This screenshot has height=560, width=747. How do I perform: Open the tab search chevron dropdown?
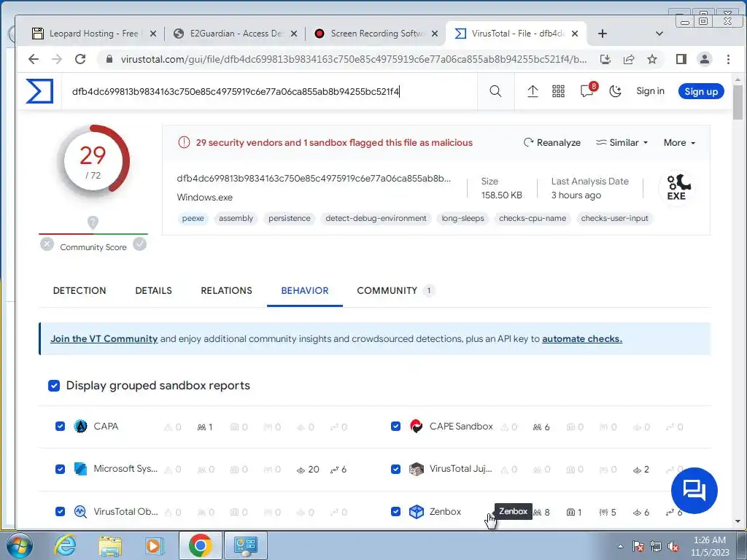659,34
